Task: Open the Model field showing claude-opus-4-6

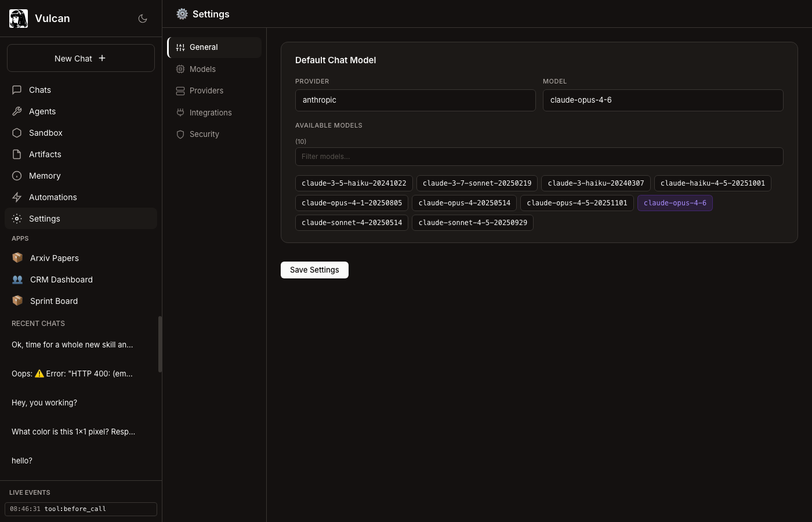Action: 662,100
